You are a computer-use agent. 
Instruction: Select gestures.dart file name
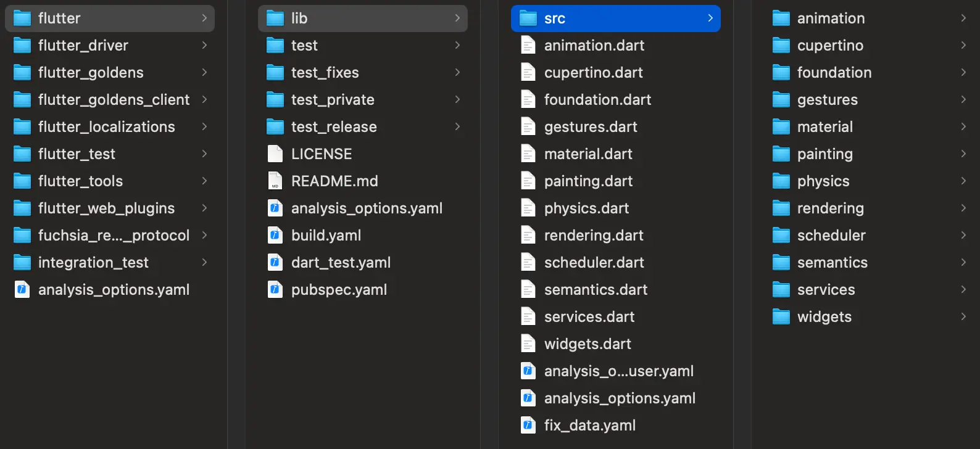pyautogui.click(x=591, y=127)
